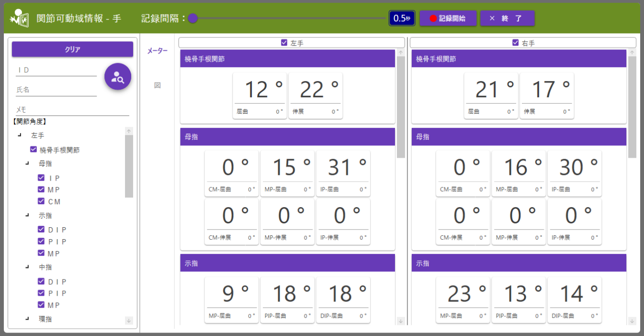Click the app logo in the header
The height and width of the screenshot is (336, 644).
[x=20, y=18]
